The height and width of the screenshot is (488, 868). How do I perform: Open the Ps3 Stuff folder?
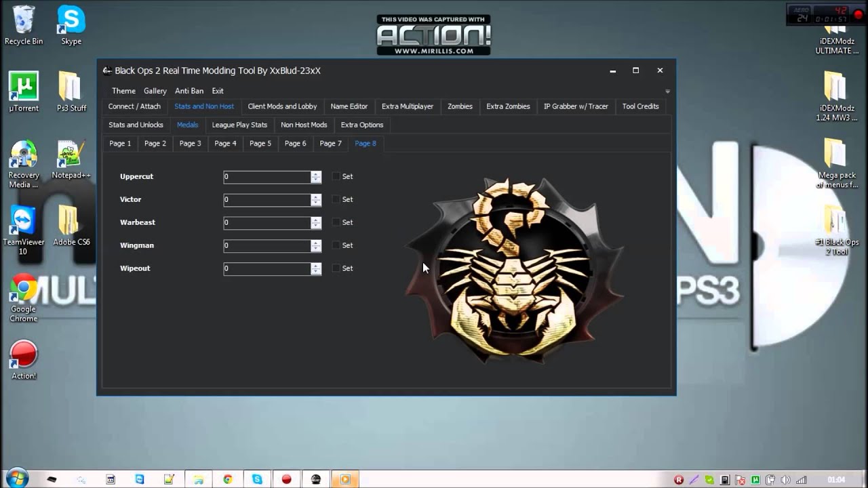click(x=71, y=92)
